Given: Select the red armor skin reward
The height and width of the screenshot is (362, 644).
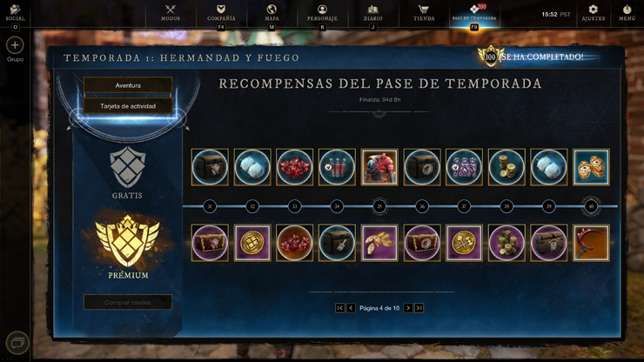Looking at the screenshot, I should 379,167.
